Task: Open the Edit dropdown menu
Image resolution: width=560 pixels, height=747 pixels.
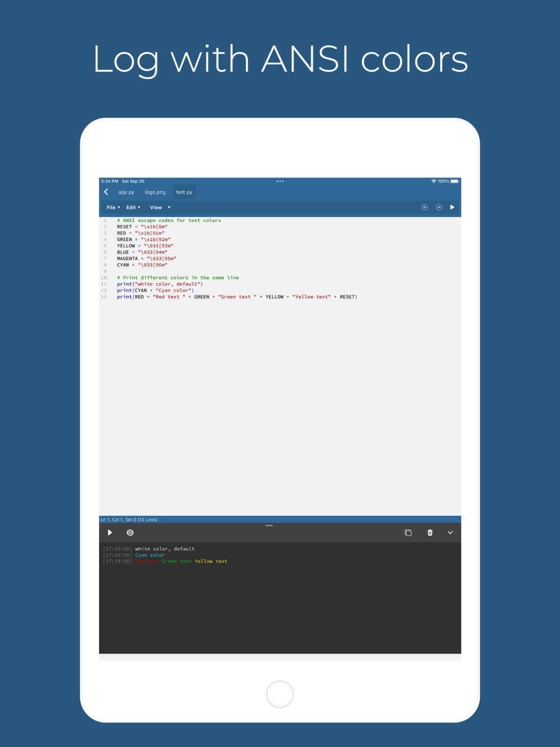Action: coord(133,207)
